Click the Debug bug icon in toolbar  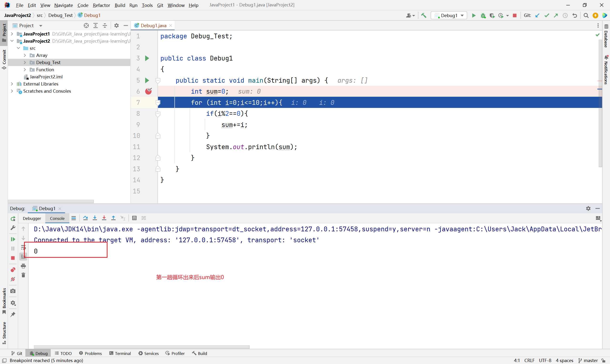click(483, 15)
